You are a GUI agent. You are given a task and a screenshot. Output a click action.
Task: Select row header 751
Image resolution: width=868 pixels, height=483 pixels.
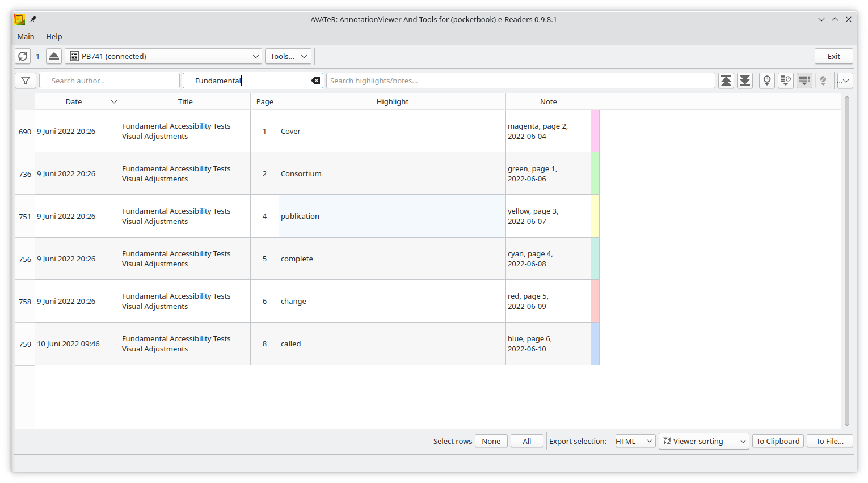25,216
